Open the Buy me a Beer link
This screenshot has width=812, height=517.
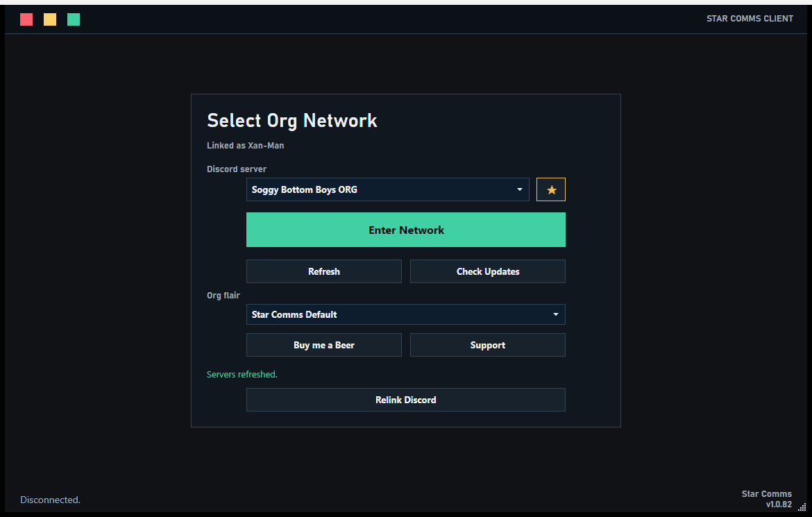click(323, 345)
